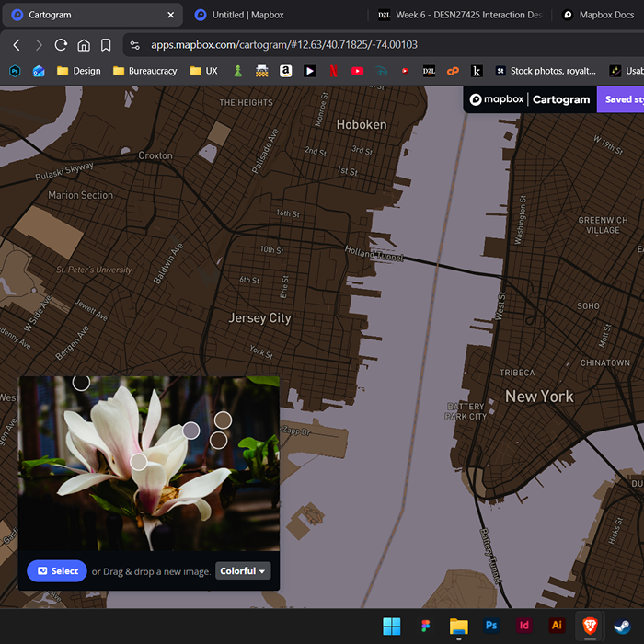Open the Design bookmarks folder
Viewport: 644px width, 644px height.
coord(79,71)
